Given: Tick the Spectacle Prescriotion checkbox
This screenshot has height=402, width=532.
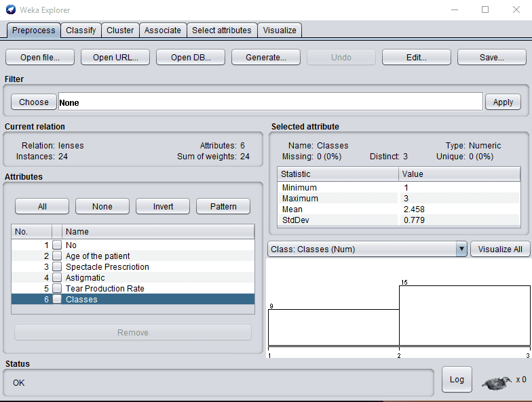Looking at the screenshot, I should click(57, 266).
